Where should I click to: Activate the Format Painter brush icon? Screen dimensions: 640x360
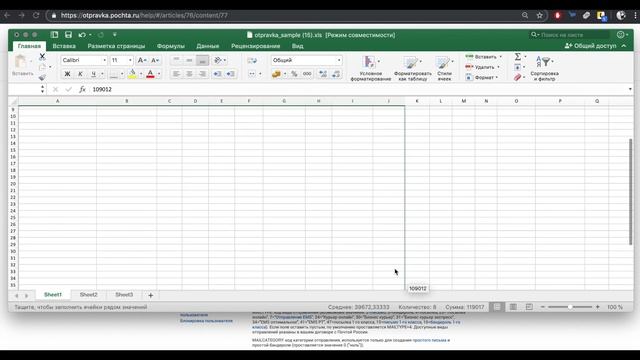click(42, 77)
